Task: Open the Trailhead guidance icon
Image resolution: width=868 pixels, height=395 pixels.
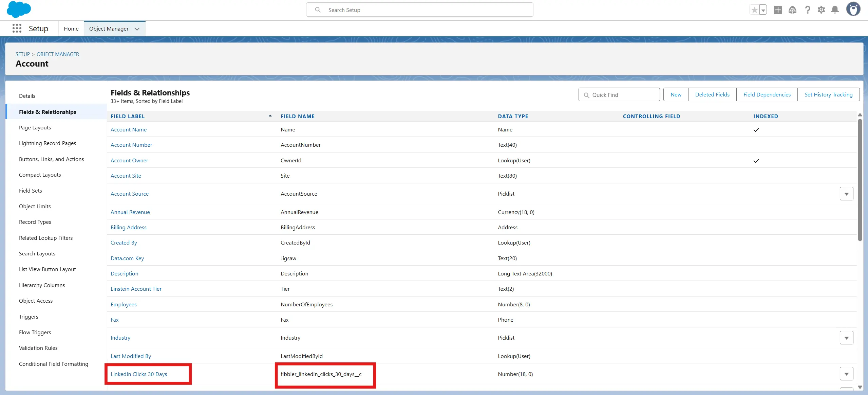Action: [x=792, y=10]
